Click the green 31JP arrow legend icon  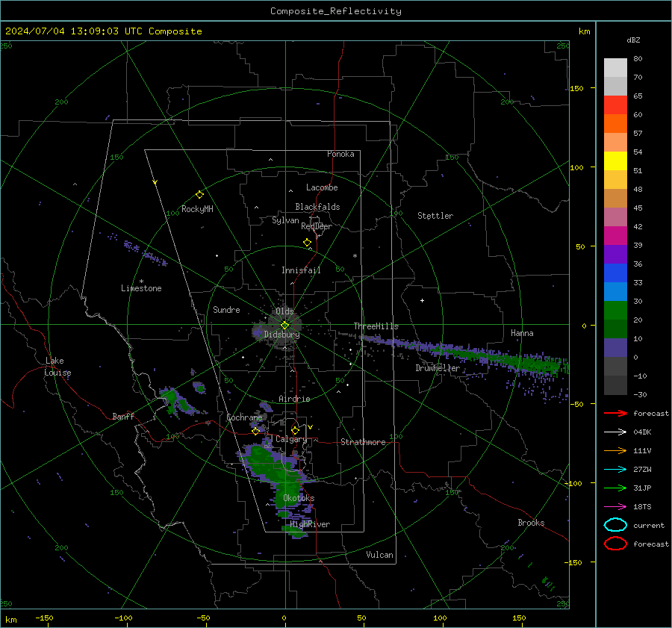tap(615, 488)
